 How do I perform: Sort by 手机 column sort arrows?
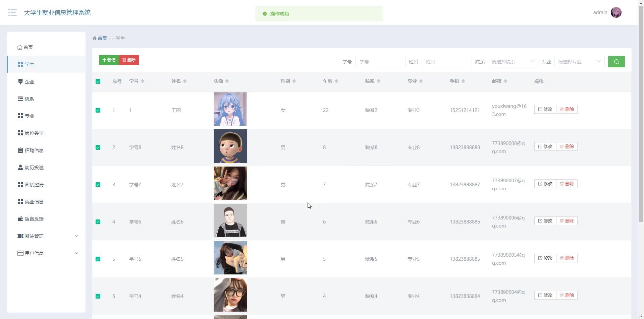pyautogui.click(x=463, y=81)
